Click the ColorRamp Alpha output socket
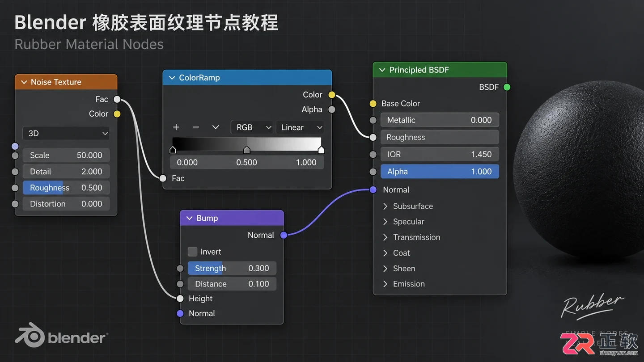Image resolution: width=644 pixels, height=362 pixels. click(332, 109)
